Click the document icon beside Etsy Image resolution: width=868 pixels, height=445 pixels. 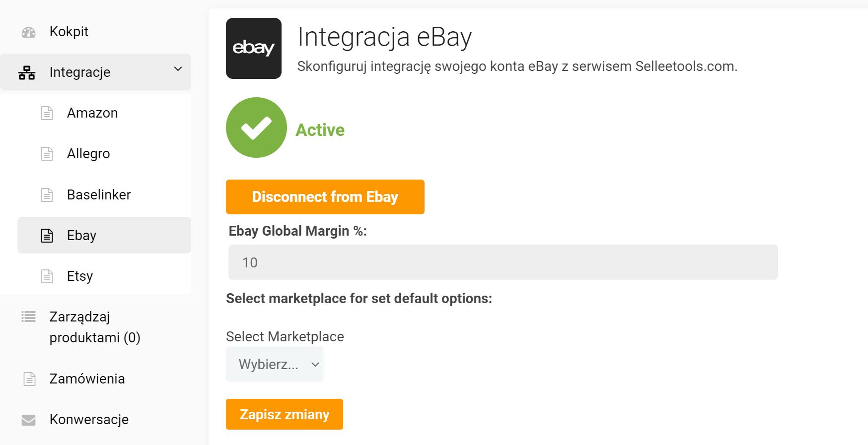tap(47, 276)
